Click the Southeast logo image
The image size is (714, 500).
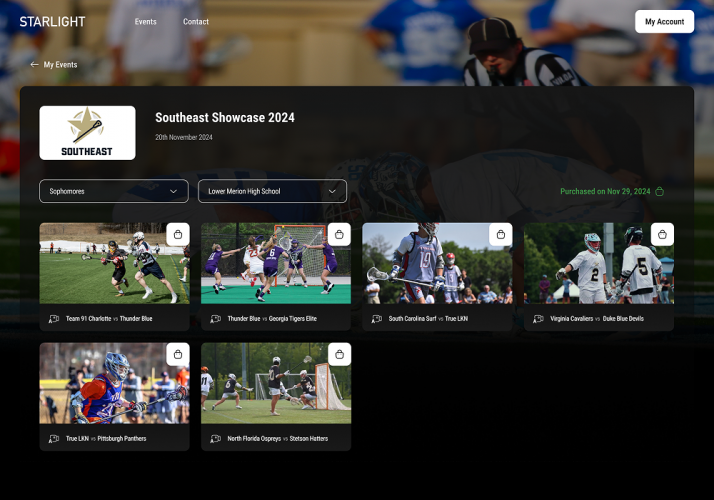(87, 133)
